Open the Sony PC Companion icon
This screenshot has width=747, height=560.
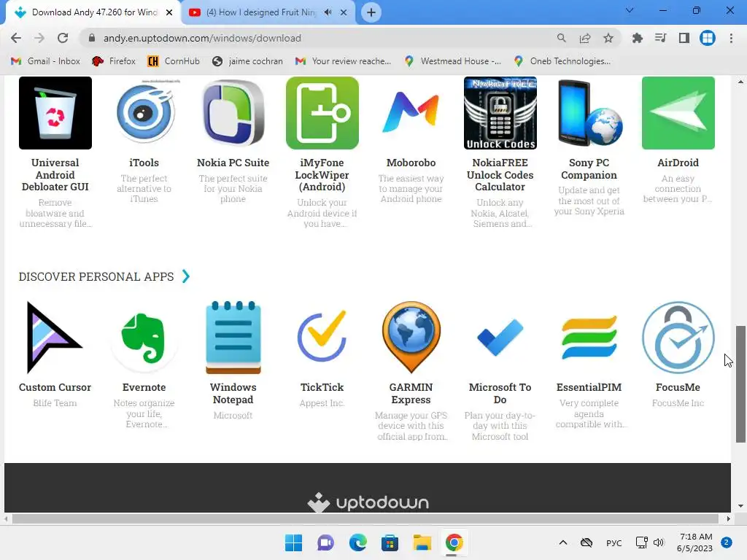589,113
